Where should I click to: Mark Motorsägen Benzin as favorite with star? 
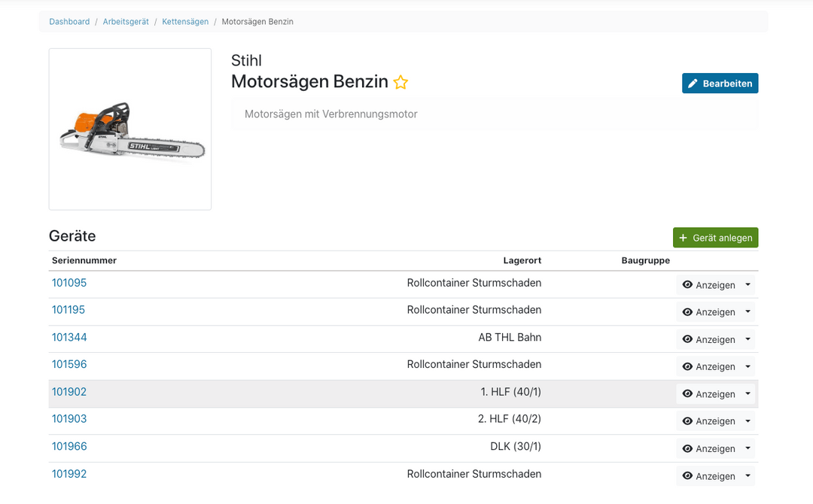(x=400, y=82)
